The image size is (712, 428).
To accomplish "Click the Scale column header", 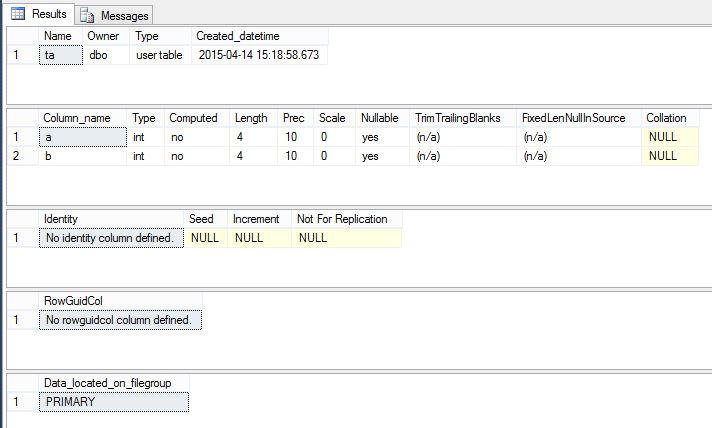I will click(335, 118).
